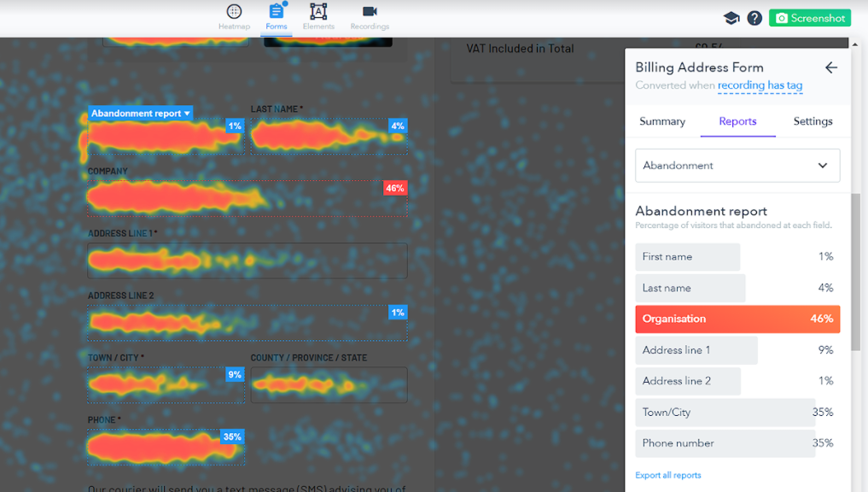Viewport: 868px width, 492px height.
Task: Click the Company input field
Action: 248,198
